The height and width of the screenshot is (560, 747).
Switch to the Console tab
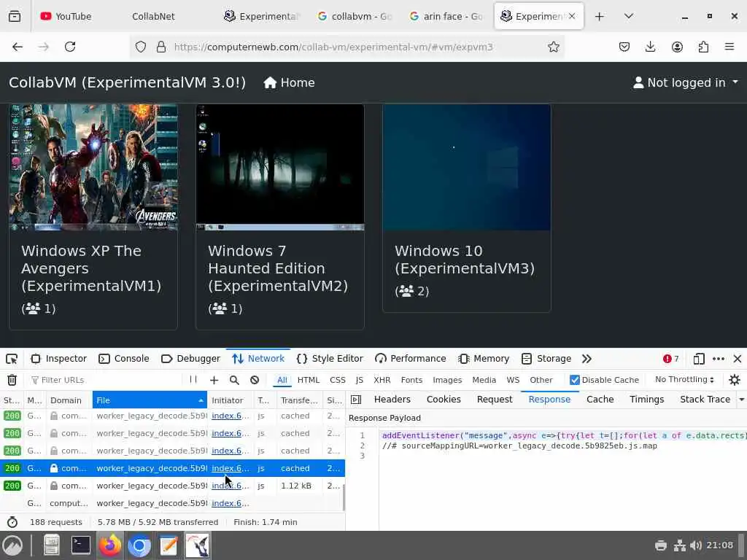click(124, 359)
